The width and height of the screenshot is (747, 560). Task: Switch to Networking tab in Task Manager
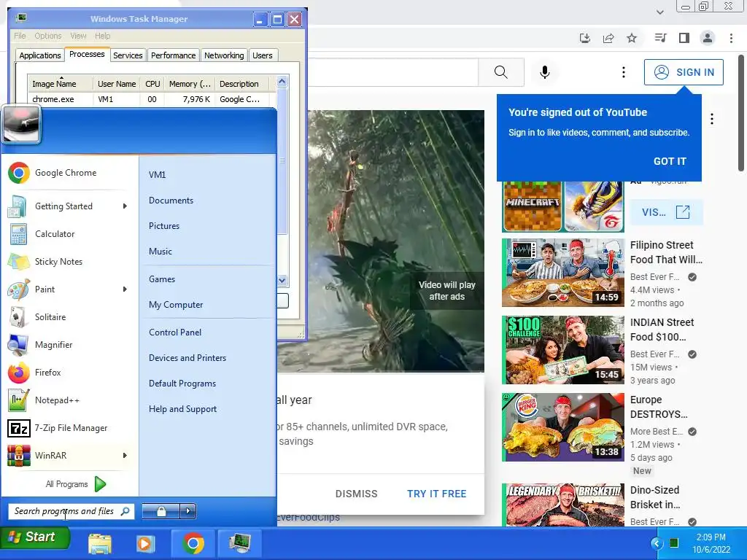224,55
